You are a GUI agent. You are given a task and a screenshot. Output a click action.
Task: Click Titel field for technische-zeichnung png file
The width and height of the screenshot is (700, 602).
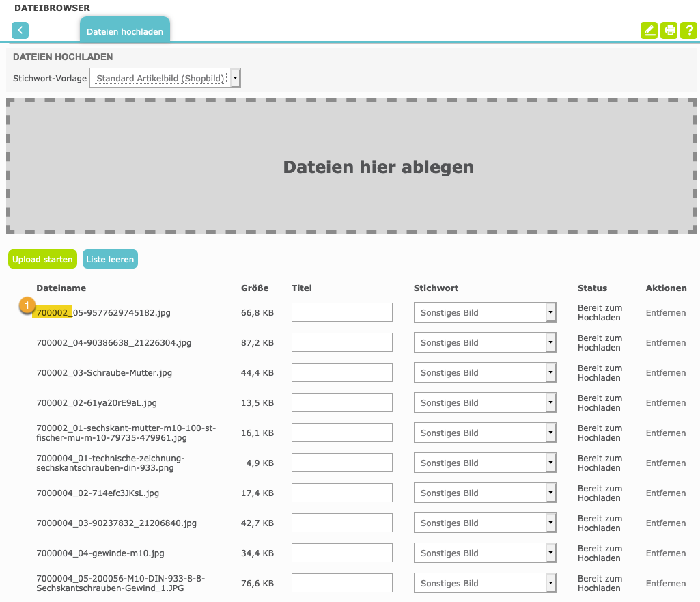tap(341, 463)
